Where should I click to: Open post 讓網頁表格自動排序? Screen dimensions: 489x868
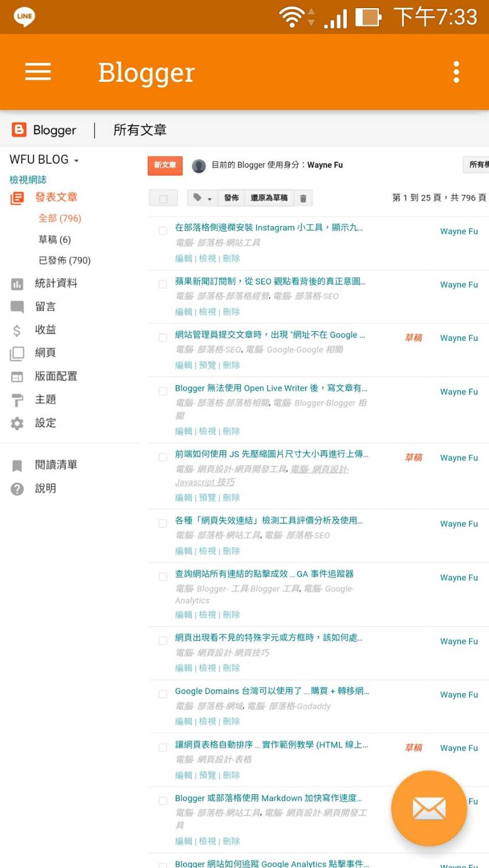coord(272,744)
